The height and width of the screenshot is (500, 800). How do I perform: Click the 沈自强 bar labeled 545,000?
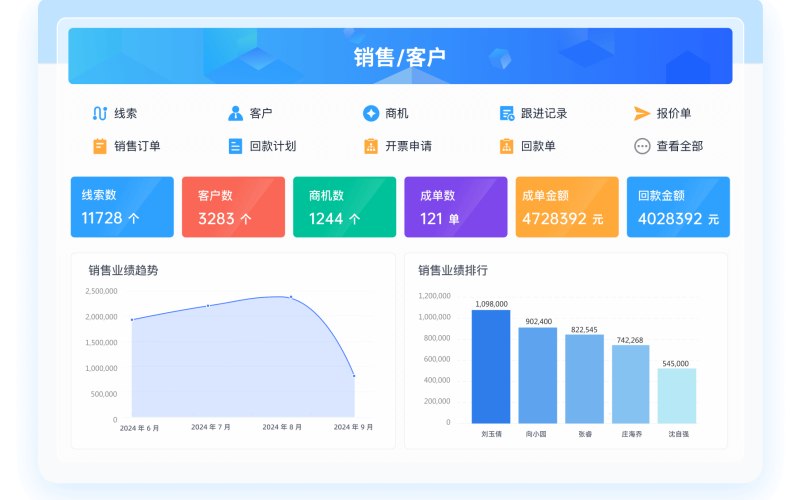tap(677, 396)
